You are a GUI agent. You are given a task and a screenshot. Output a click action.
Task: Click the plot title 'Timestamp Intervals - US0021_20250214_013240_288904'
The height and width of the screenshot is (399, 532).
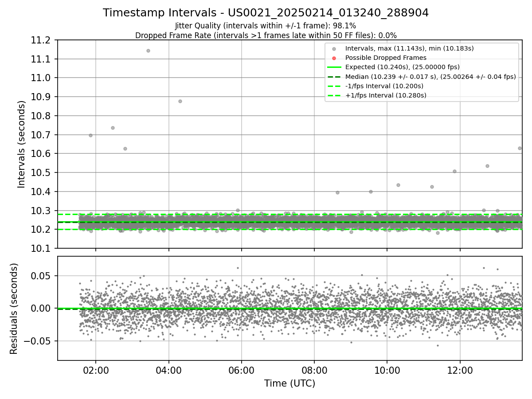(266, 13)
